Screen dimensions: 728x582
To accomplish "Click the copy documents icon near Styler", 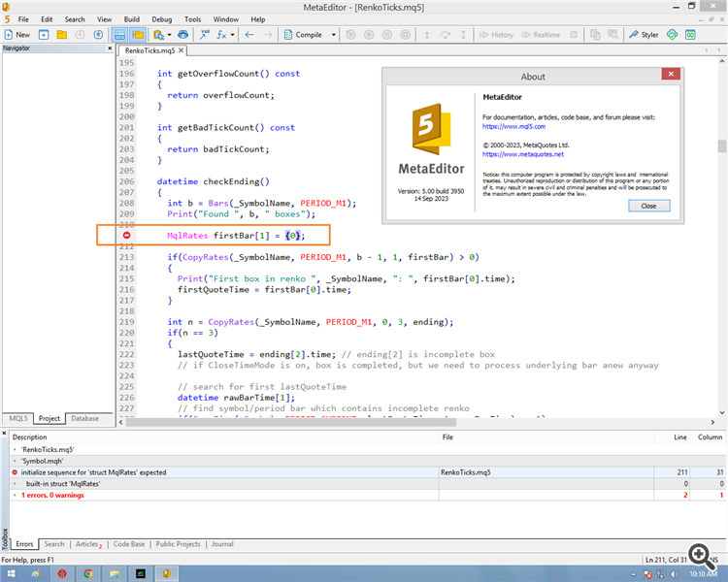I will [x=595, y=35].
